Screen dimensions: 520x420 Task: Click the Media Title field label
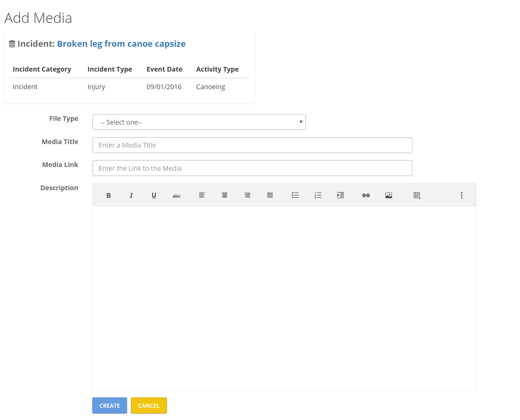[60, 142]
